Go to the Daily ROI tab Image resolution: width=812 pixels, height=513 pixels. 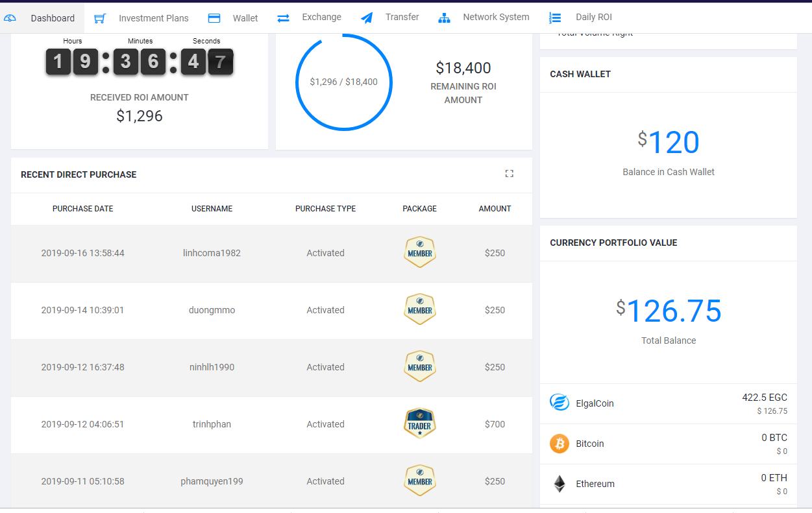pos(593,18)
